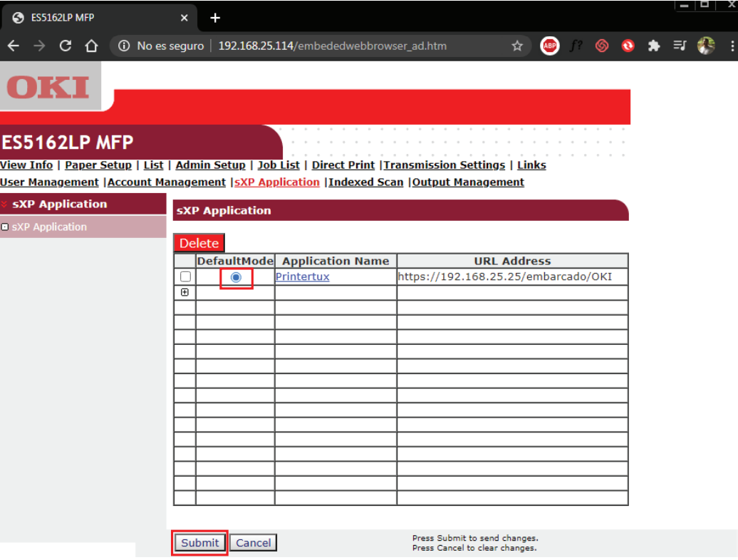Open the new tab plus button

coord(215,18)
